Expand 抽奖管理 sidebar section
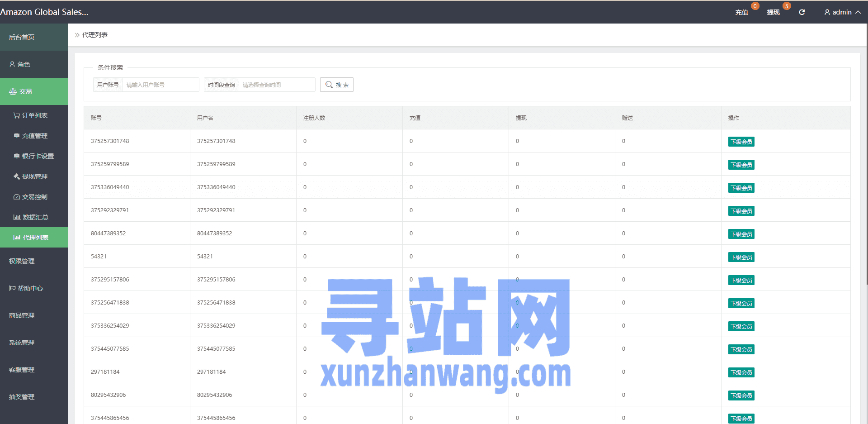This screenshot has height=424, width=868. [34, 397]
